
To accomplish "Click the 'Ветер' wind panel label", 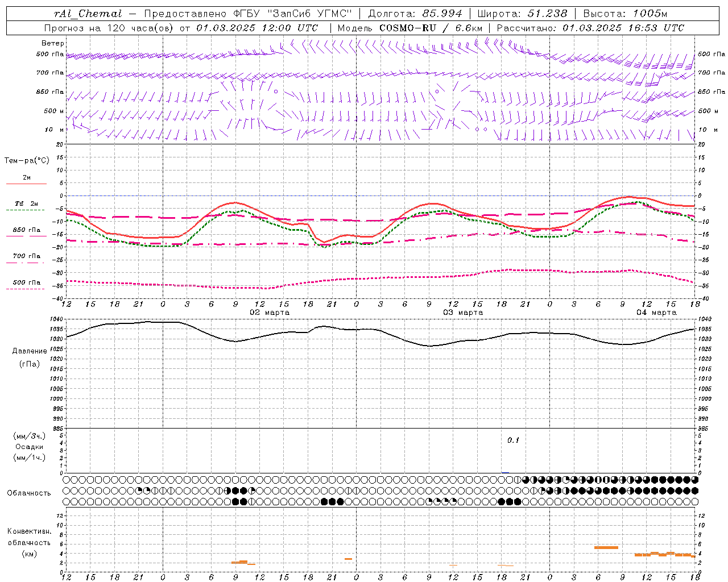I will pyautogui.click(x=53, y=43).
